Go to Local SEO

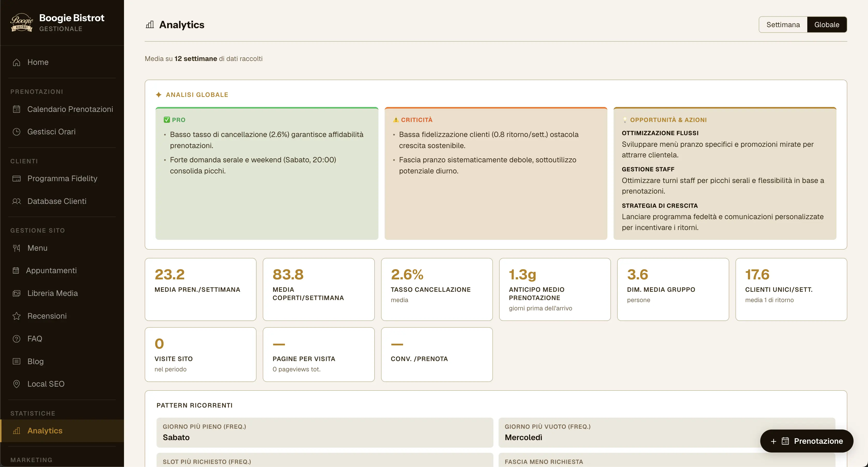[x=62, y=384]
